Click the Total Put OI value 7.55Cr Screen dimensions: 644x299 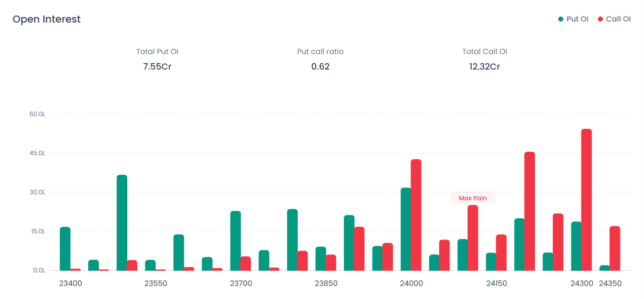point(157,66)
